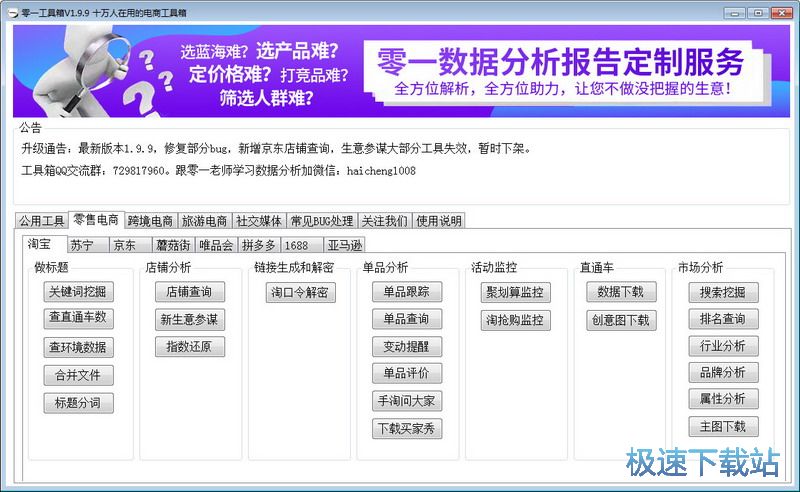
Task: Switch to the 公用工具 tab
Action: pyautogui.click(x=41, y=221)
